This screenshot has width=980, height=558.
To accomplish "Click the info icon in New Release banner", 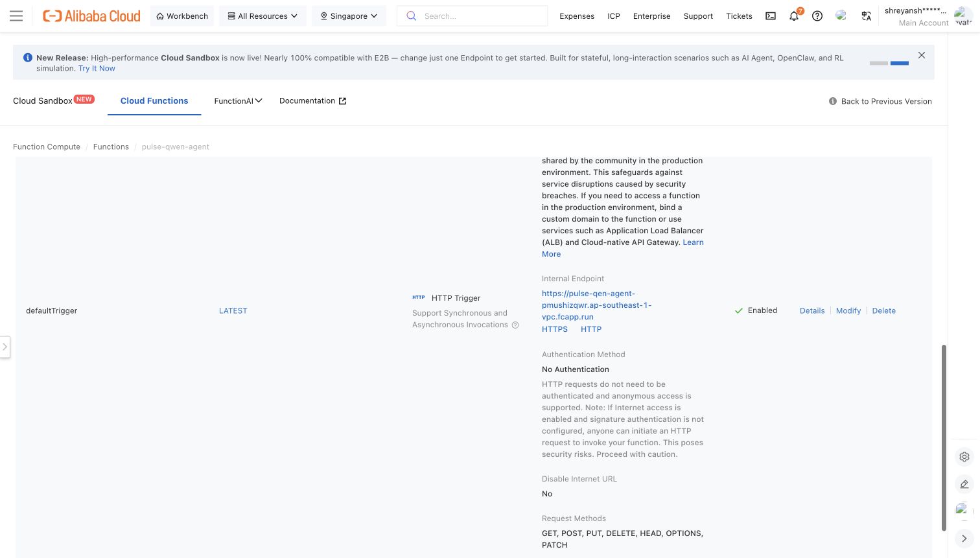I will click(28, 58).
